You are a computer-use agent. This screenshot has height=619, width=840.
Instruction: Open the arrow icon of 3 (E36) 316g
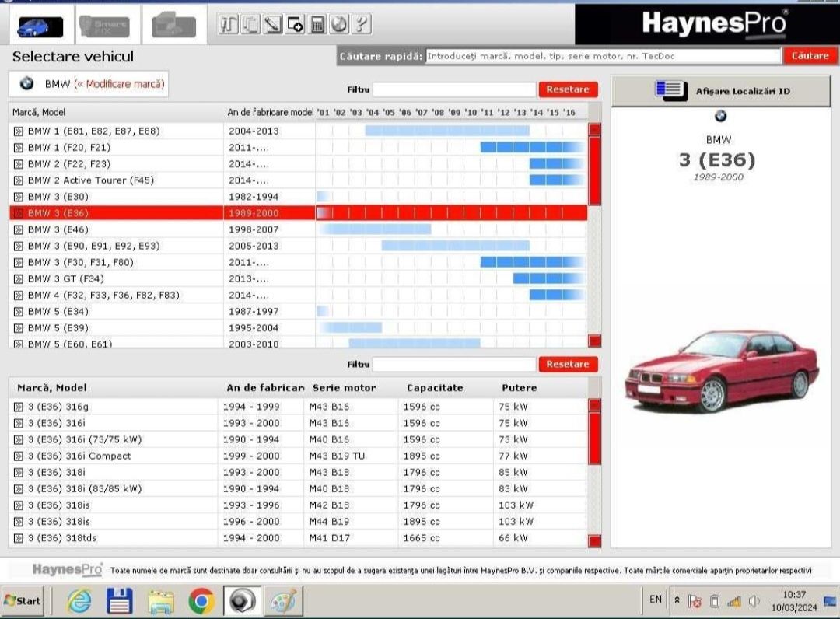click(x=19, y=407)
